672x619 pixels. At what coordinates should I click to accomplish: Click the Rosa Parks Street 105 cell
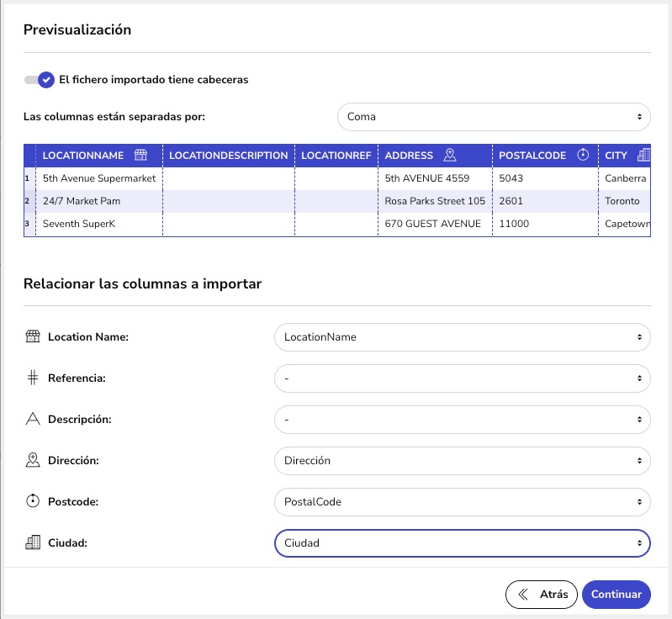[435, 201]
